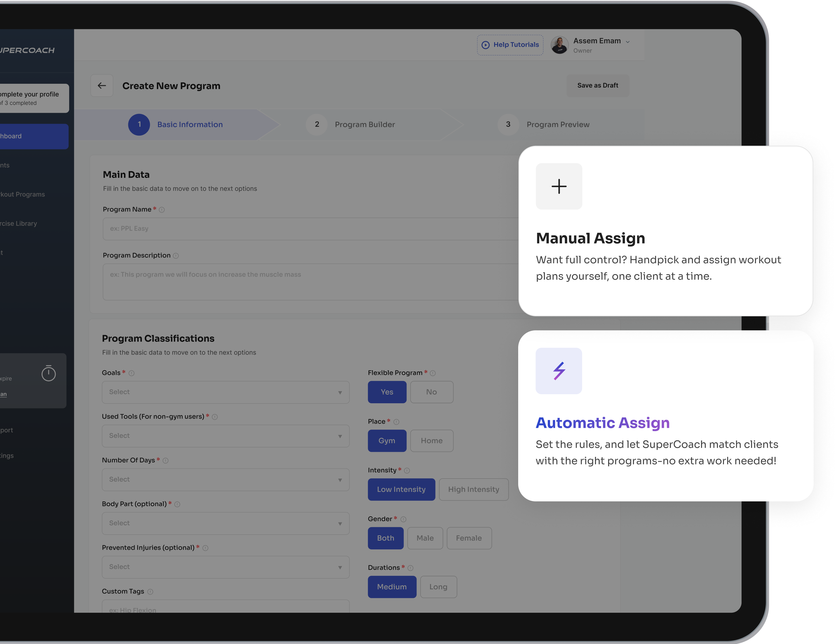The width and height of the screenshot is (840, 644).
Task: Open user menu chevron next to Assem Emam
Action: tap(628, 42)
